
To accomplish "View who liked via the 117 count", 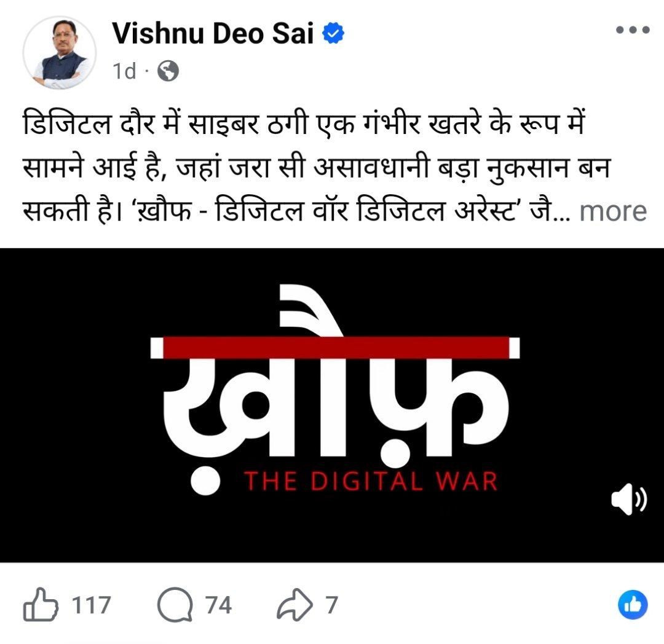I will pyautogui.click(x=91, y=605).
